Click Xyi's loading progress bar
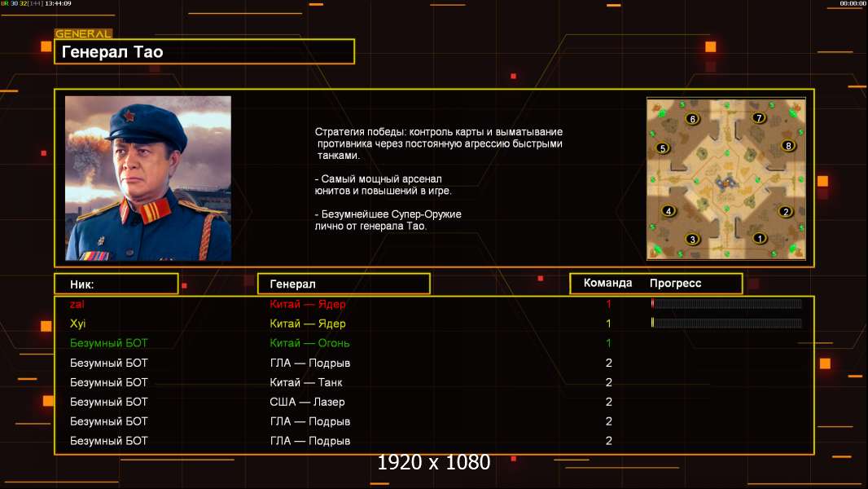 pos(726,323)
